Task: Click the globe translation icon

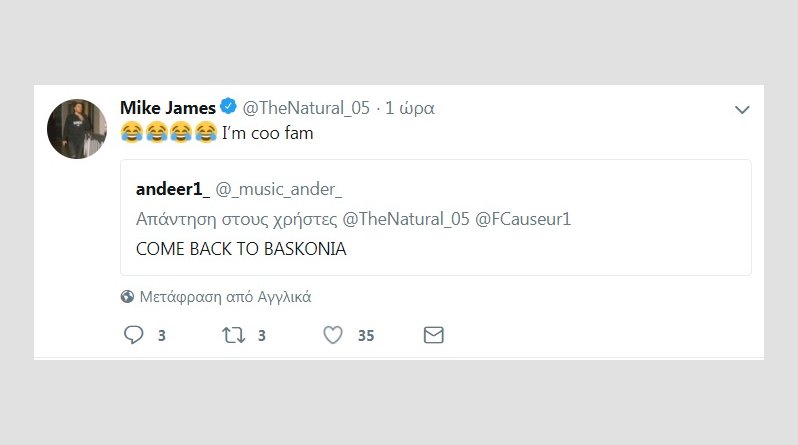Action: coord(127,296)
